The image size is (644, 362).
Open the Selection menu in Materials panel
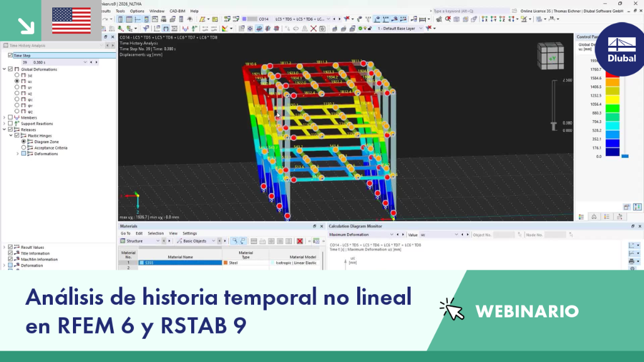point(156,233)
